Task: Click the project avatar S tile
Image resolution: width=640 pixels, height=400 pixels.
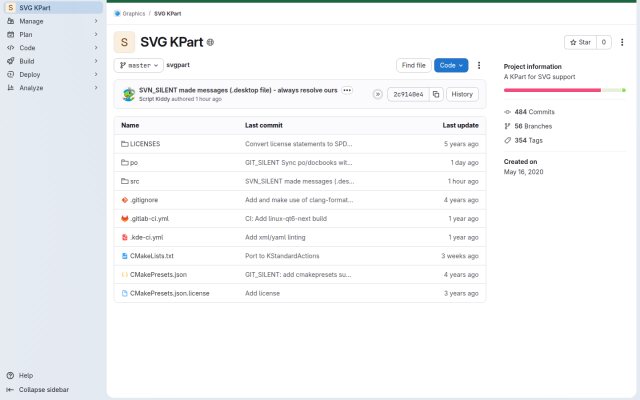Action: click(x=124, y=42)
